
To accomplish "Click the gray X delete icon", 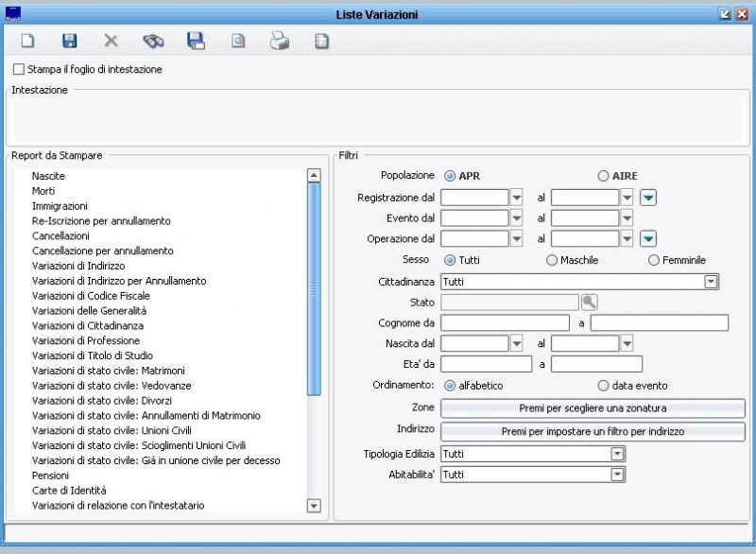I will (111, 42).
